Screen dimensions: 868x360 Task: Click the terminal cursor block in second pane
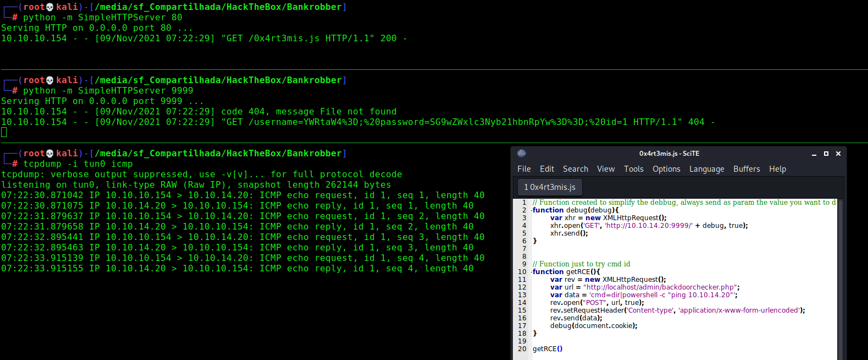4,132
